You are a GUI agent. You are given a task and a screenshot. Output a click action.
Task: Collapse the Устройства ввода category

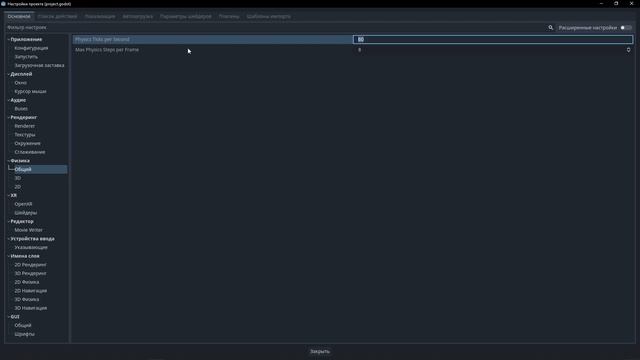click(9, 239)
